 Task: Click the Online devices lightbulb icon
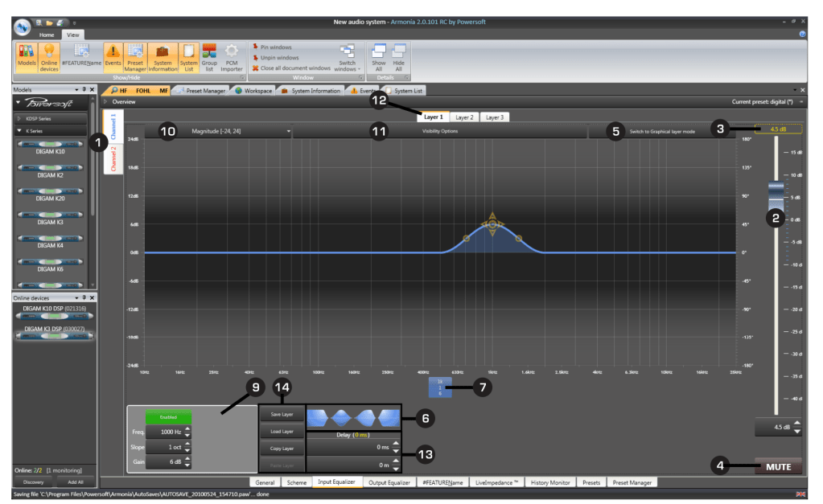(x=49, y=59)
